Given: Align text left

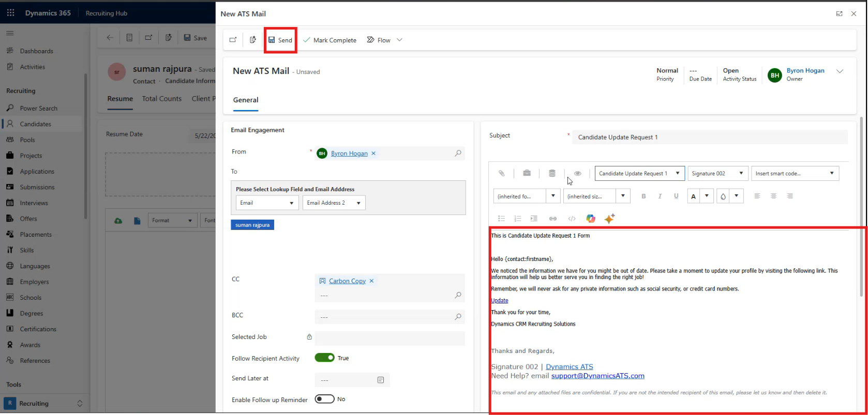Looking at the screenshot, I should 757,196.
